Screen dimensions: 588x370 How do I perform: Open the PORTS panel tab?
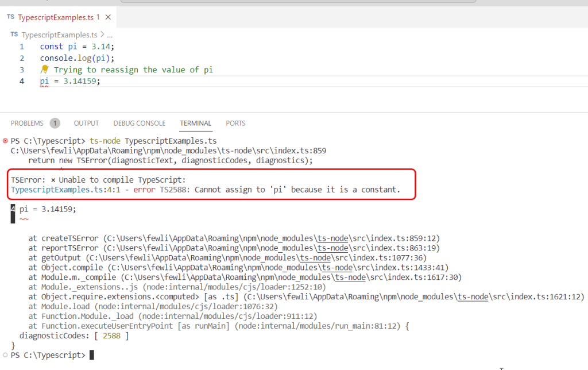coord(235,124)
